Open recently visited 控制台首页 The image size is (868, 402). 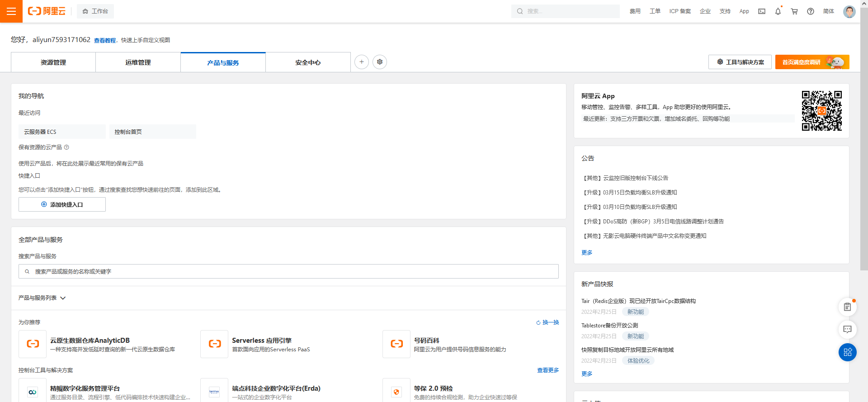[x=153, y=132]
